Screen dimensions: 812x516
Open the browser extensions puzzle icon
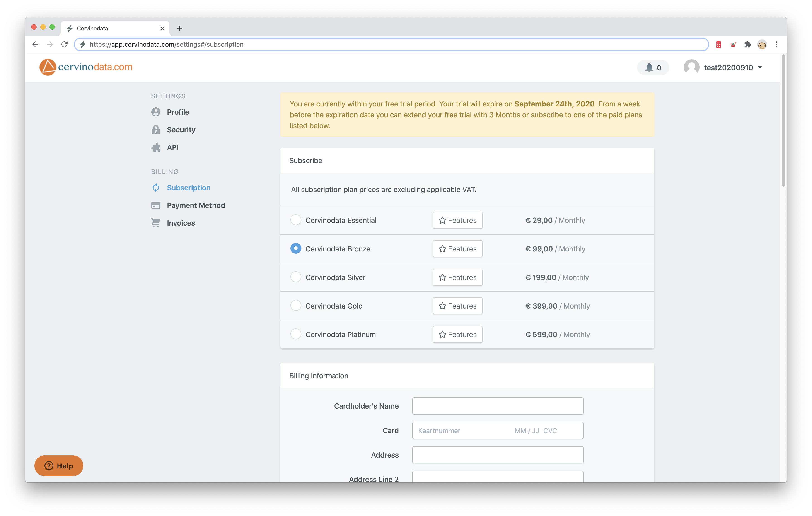tap(747, 44)
